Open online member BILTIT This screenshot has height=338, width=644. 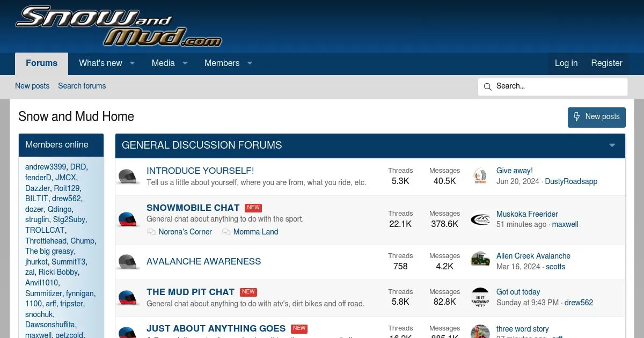[36, 199]
